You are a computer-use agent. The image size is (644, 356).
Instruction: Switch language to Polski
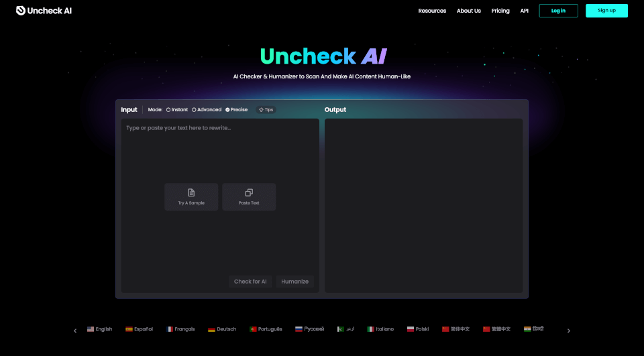point(418,329)
